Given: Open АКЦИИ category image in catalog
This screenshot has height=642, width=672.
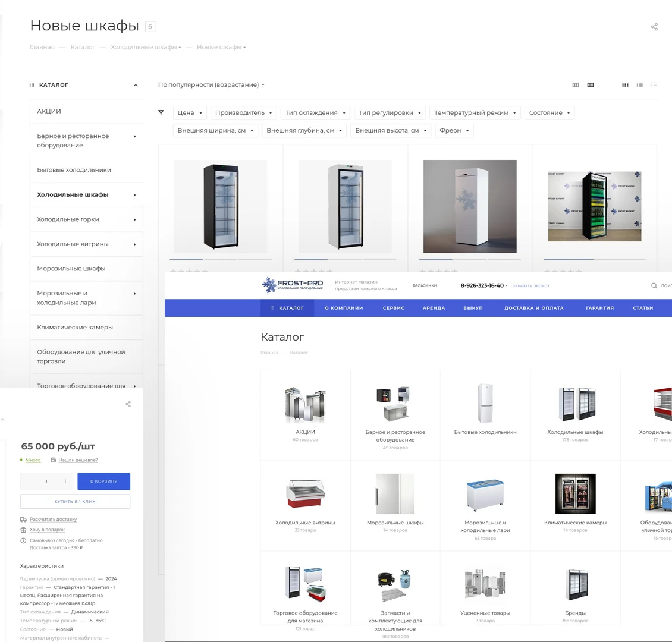Looking at the screenshot, I should [305, 404].
